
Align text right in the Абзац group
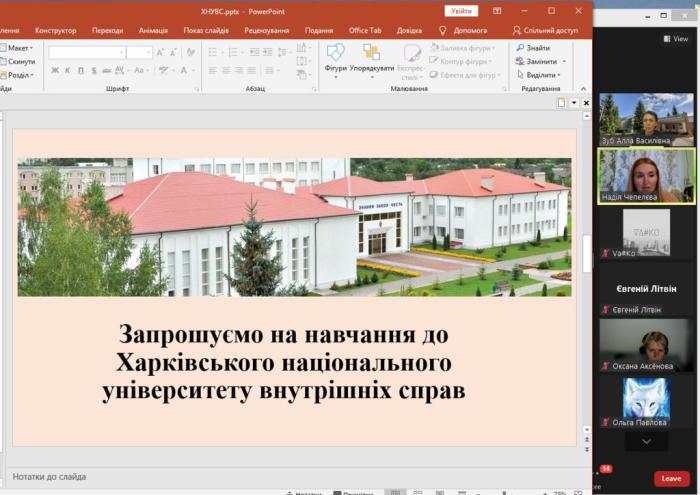coord(239,71)
